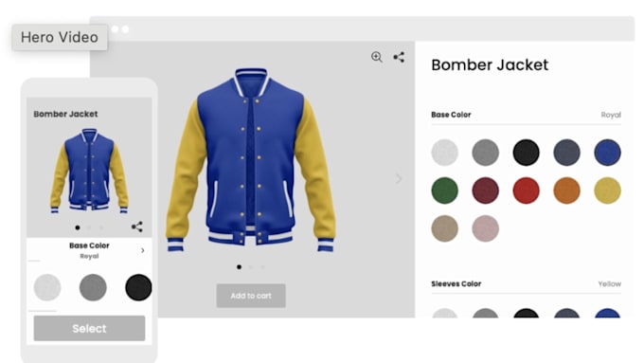Click the zoom magnifier icon above jacket
Image resolution: width=644 pixels, height=363 pixels.
377,57
